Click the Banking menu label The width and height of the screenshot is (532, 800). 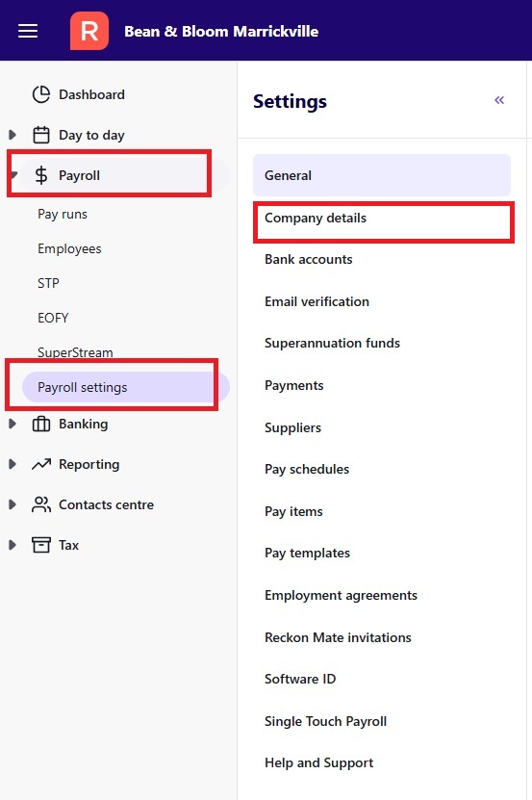click(84, 424)
